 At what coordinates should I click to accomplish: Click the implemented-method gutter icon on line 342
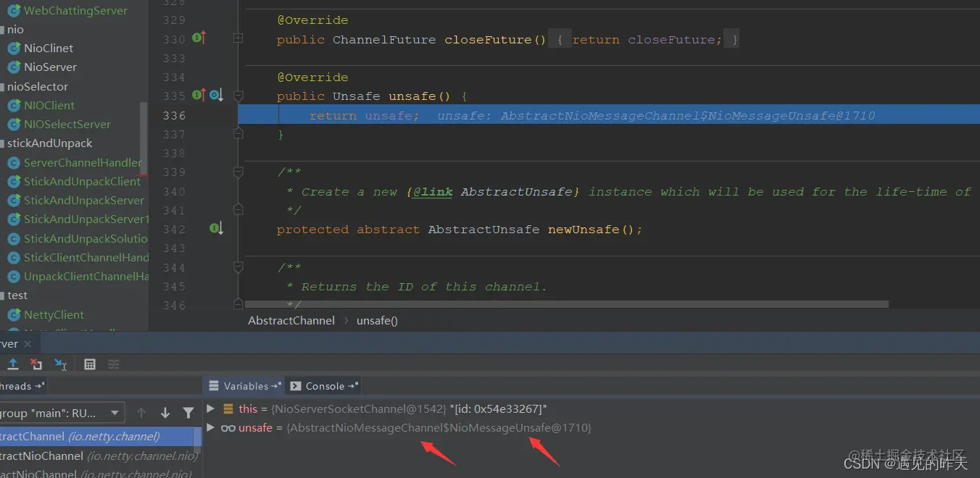(x=217, y=229)
